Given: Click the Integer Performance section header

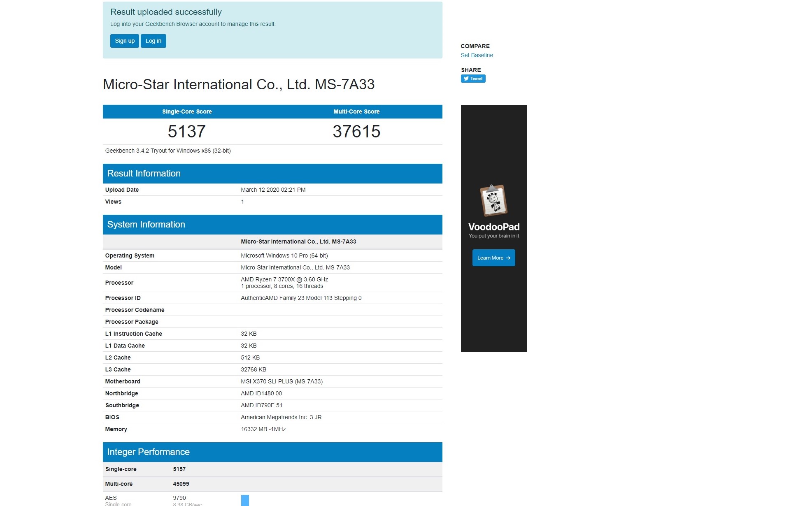Looking at the screenshot, I should [272, 452].
